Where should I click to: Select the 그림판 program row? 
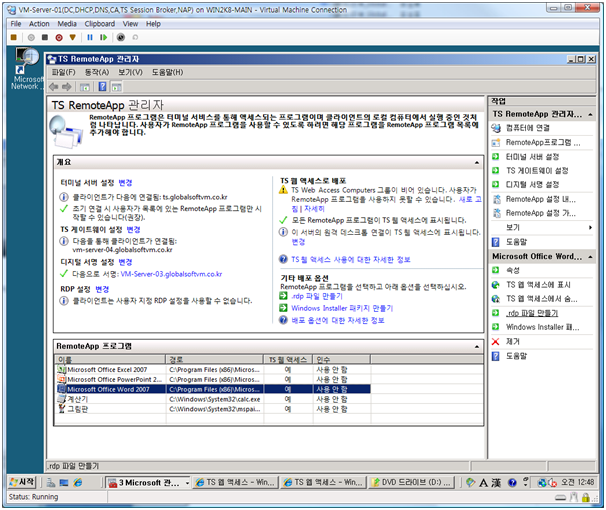point(213,409)
